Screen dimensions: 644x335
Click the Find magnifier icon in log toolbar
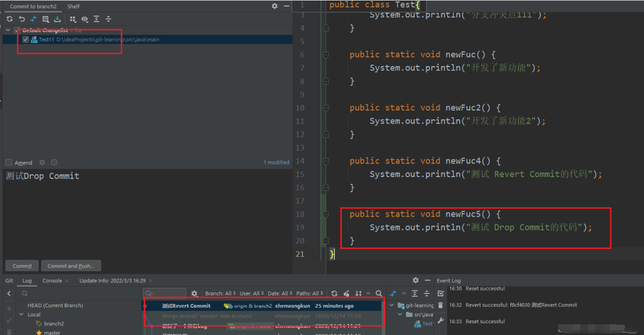click(379, 293)
